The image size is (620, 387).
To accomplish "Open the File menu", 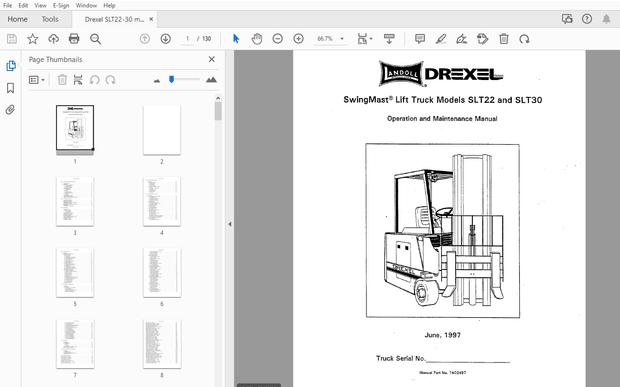I will 7,6.
